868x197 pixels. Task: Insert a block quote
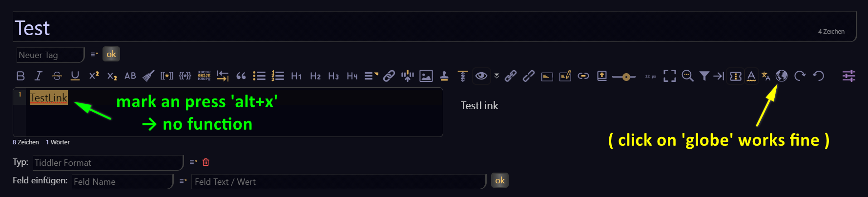click(x=241, y=76)
